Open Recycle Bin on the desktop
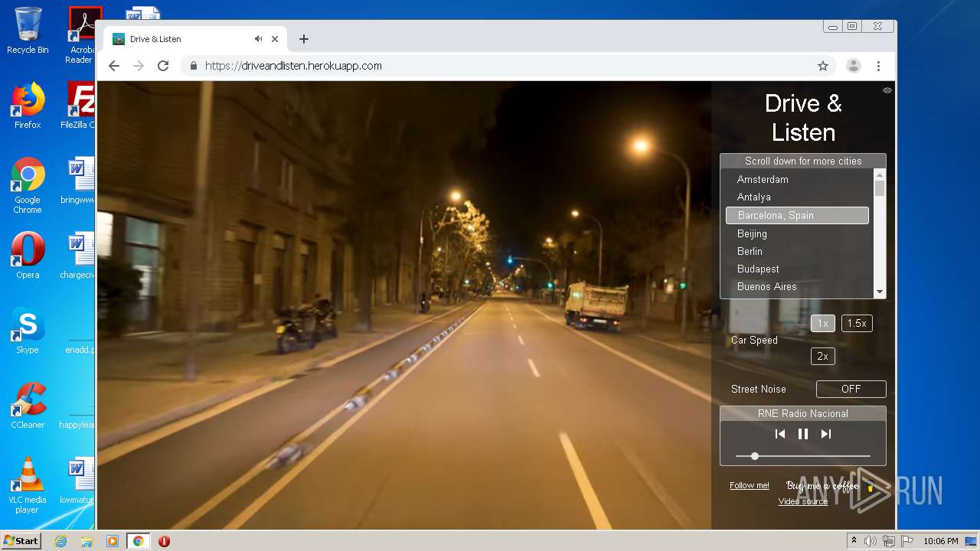Viewport: 980px width, 551px height. coord(28,31)
